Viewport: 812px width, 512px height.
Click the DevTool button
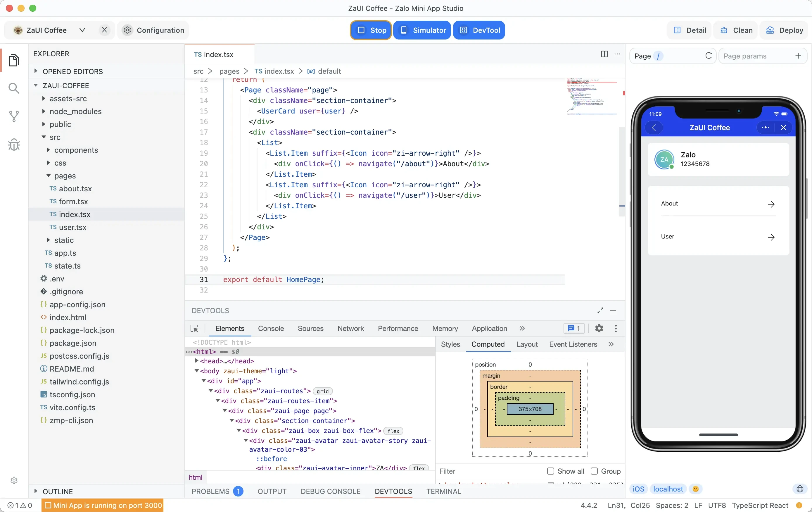[479, 30]
